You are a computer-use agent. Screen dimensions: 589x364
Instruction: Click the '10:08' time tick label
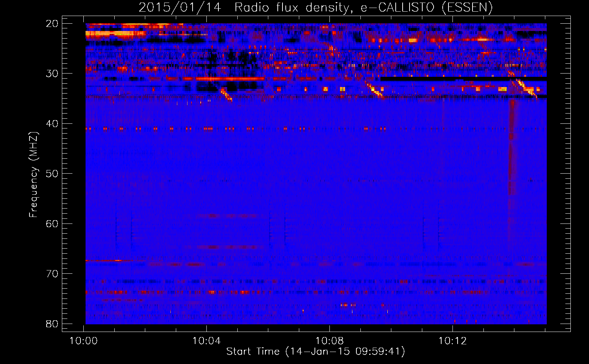tap(329, 341)
